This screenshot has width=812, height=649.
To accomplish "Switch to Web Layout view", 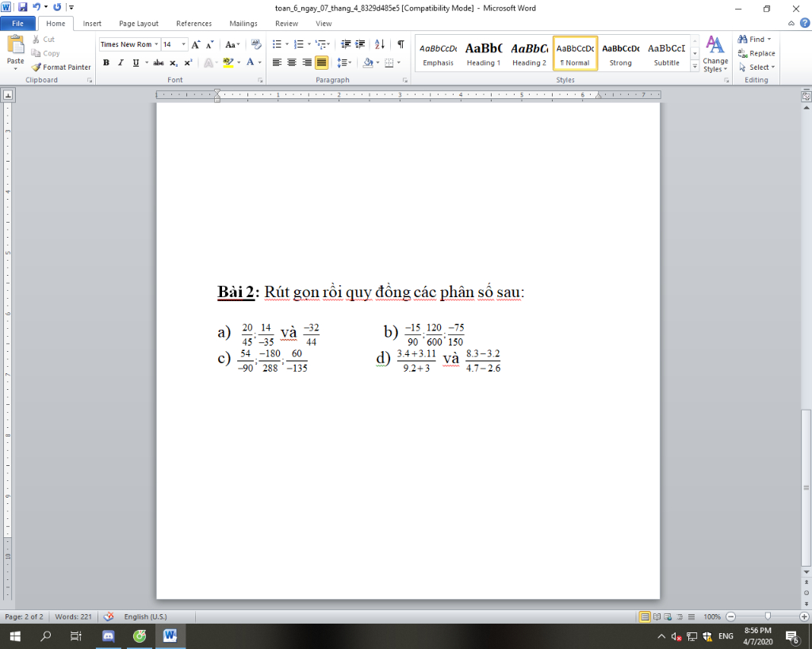I will point(668,617).
